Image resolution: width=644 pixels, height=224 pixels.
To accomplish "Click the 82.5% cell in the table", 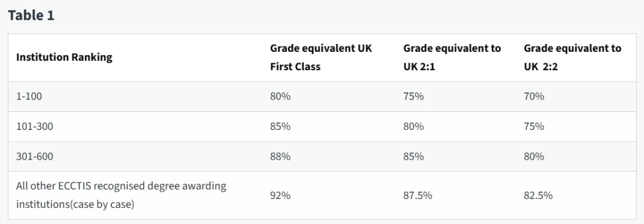I will [538, 195].
